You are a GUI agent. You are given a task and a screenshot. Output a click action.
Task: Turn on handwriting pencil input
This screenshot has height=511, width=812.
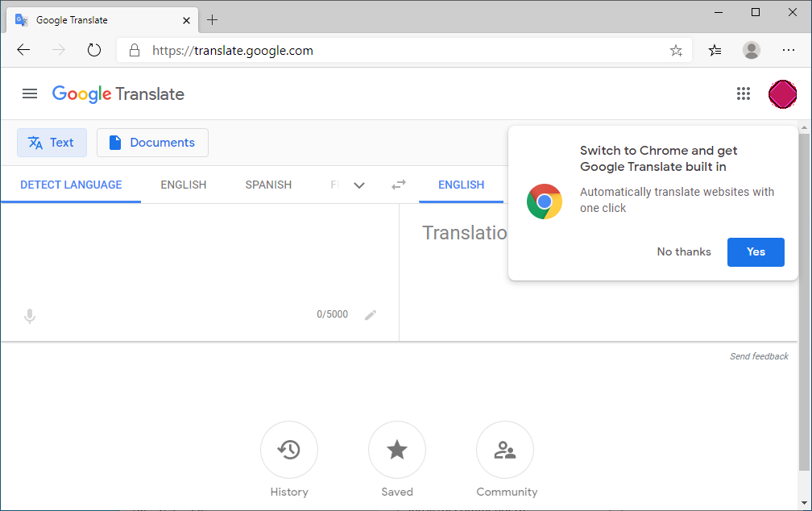coord(371,314)
